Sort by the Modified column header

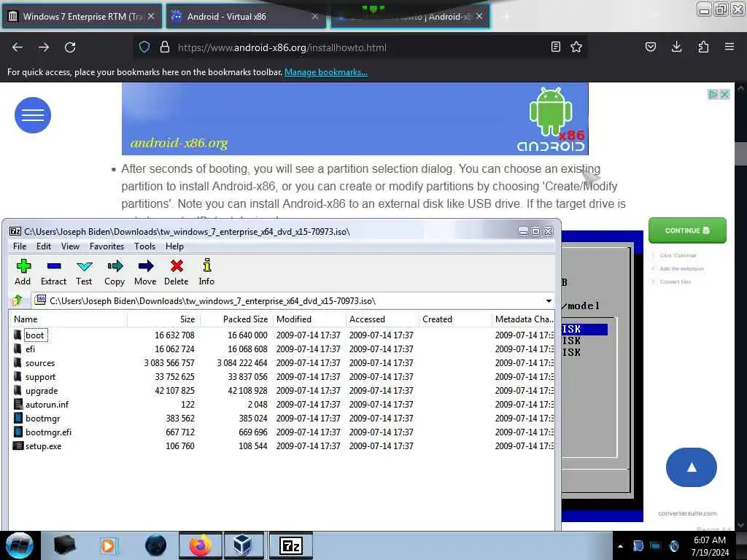tap(309, 319)
